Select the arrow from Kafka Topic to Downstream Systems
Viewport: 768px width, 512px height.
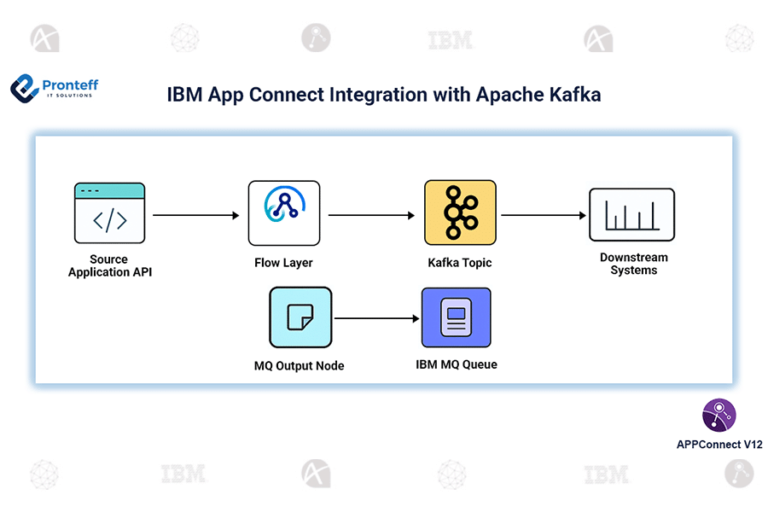click(543, 215)
